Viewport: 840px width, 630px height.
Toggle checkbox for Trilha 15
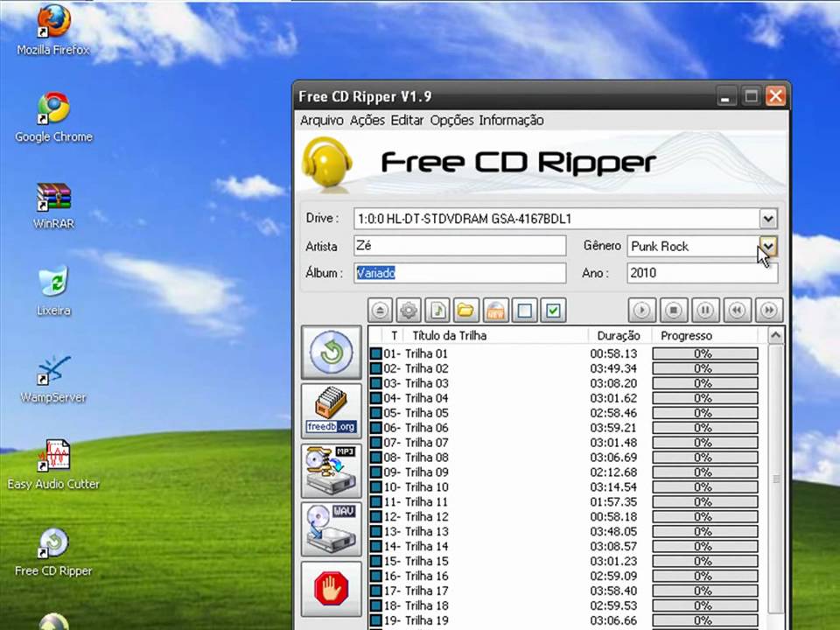[x=376, y=562]
